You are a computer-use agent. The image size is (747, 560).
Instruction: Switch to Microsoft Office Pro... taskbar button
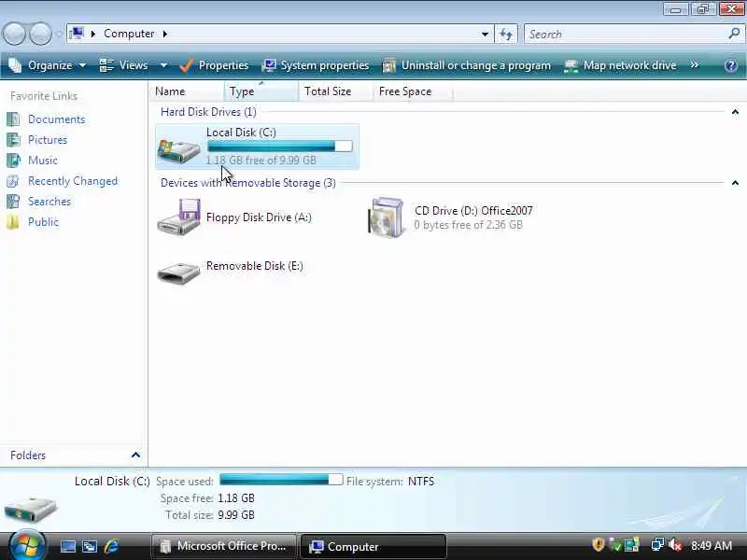[x=223, y=546]
